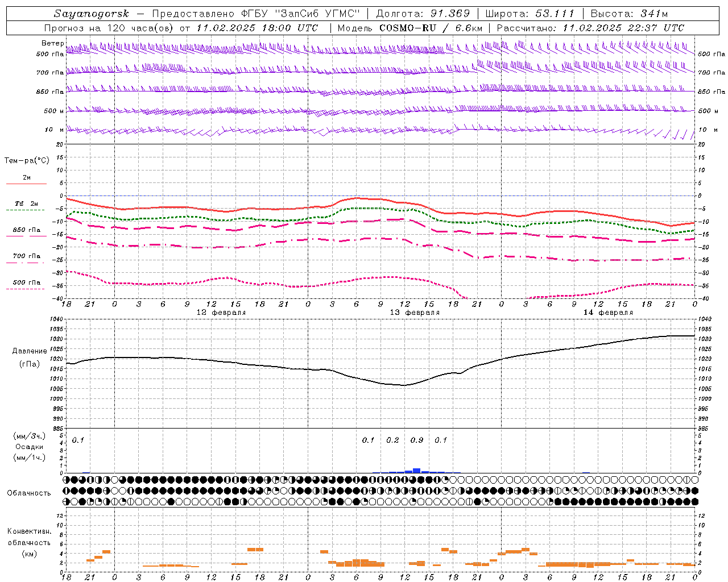Click the 'Осадки' precipitation label
The image size is (728, 582).
[30, 447]
